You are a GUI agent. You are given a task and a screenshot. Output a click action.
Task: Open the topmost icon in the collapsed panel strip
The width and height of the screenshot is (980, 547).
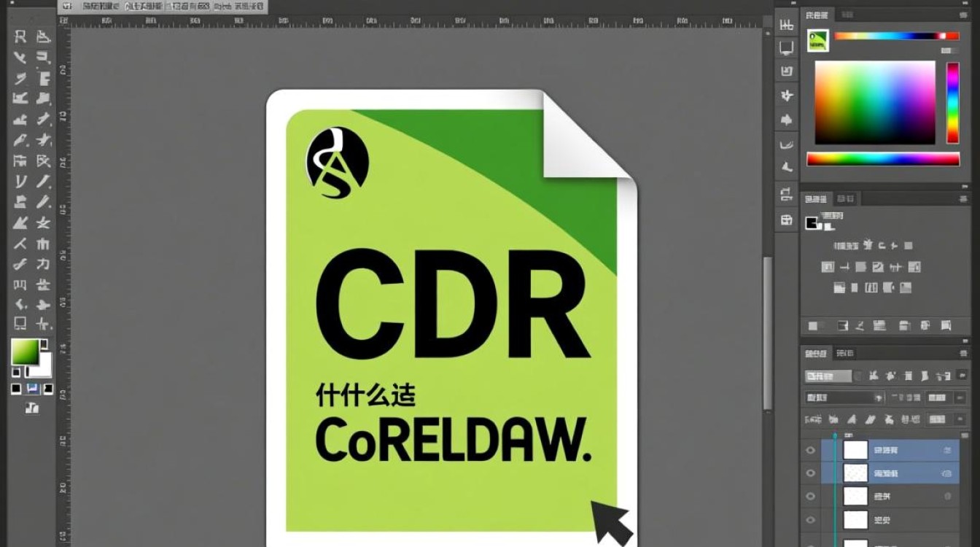[x=787, y=25]
